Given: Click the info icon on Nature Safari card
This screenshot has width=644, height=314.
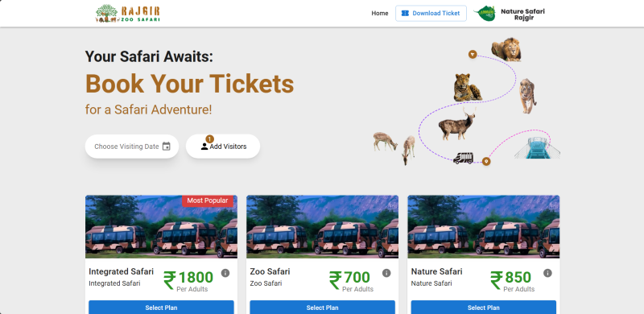Looking at the screenshot, I should pos(547,273).
